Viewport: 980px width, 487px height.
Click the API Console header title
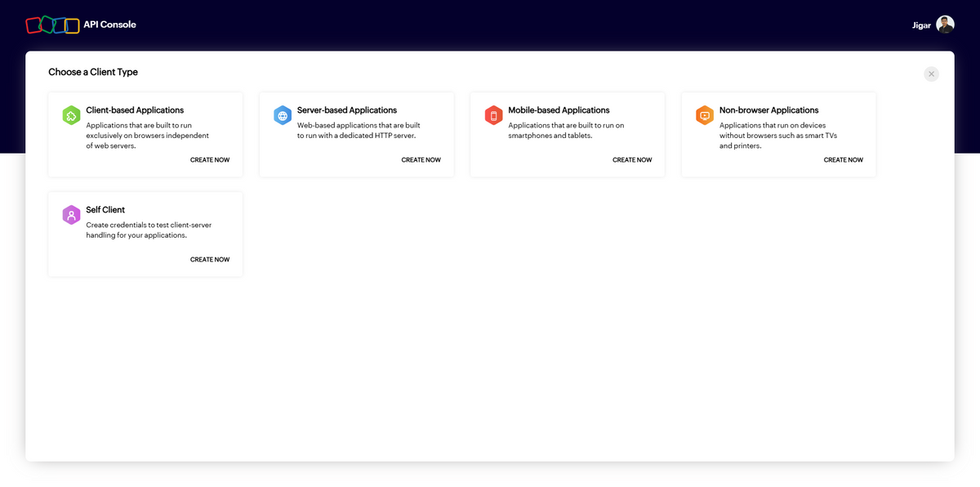[110, 25]
